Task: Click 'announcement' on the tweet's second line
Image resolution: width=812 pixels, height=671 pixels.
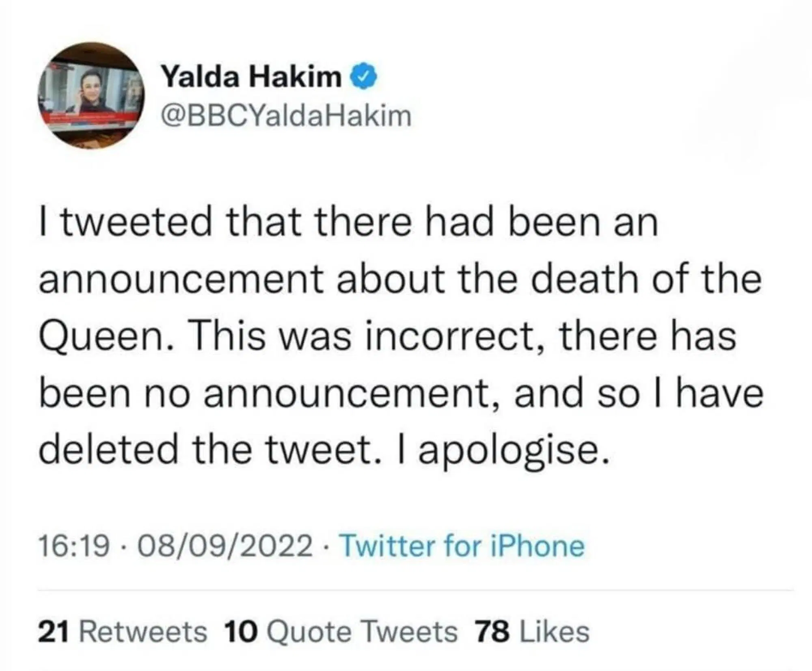Action: click(181, 280)
